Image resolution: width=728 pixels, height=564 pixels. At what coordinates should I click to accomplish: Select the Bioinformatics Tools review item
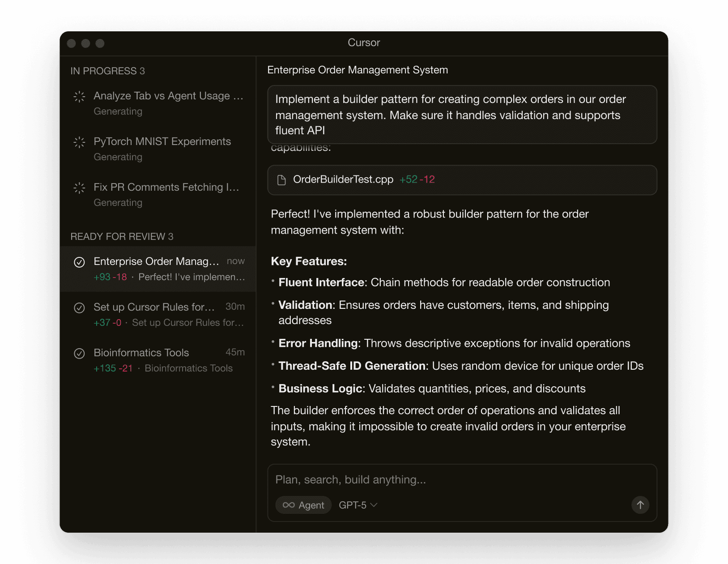point(158,360)
